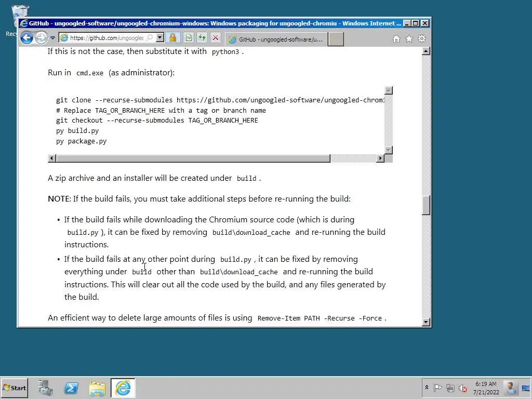Launch PowerShell from taskbar
532x399 pixels.
(71, 388)
